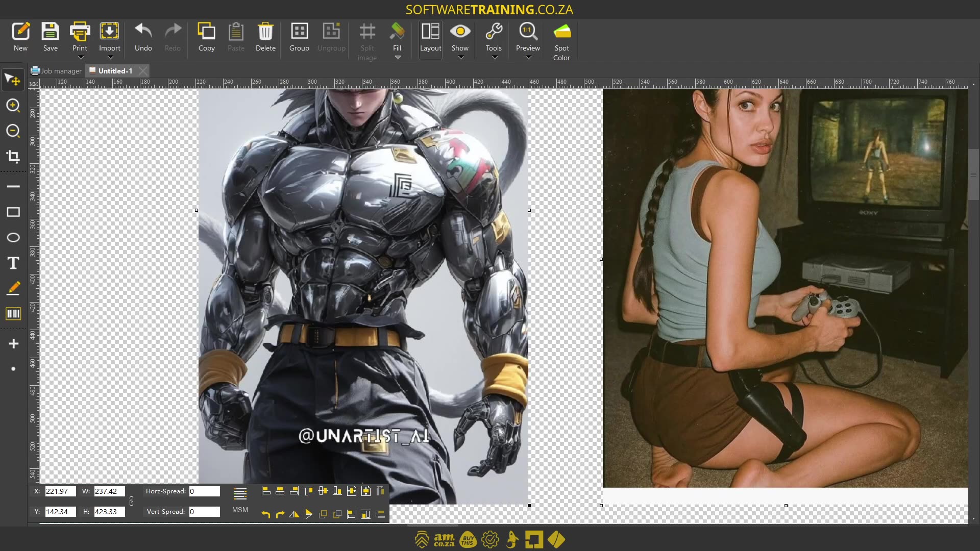Align selected objects to the left
This screenshot has width=980, height=551.
pyautogui.click(x=265, y=491)
